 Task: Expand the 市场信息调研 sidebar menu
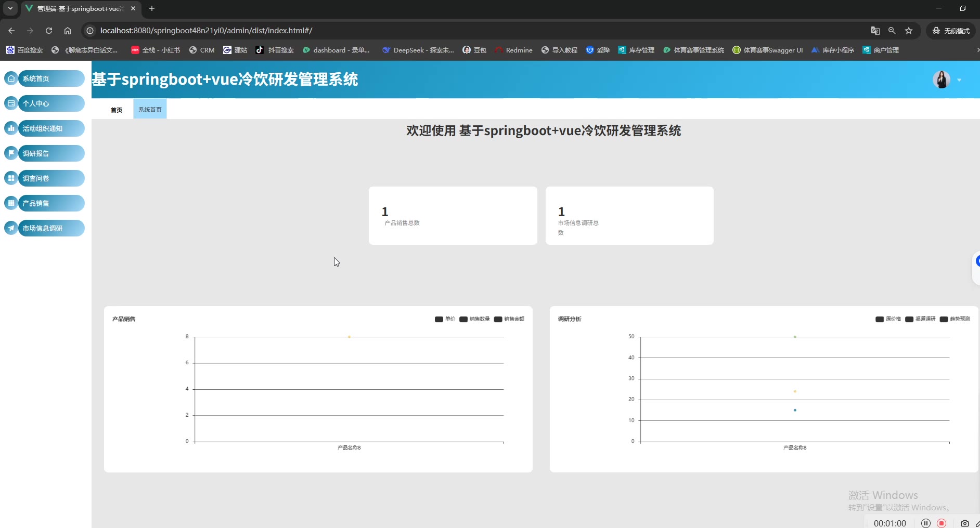(x=51, y=228)
